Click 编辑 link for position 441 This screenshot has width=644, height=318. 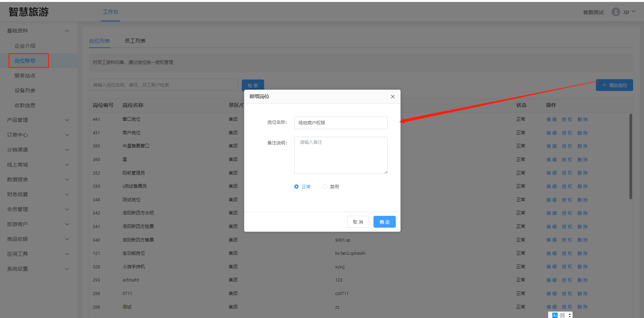click(x=551, y=119)
